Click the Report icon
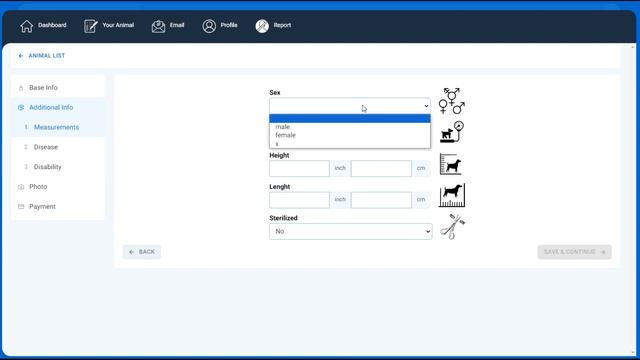This screenshot has height=360, width=640. coord(262,26)
